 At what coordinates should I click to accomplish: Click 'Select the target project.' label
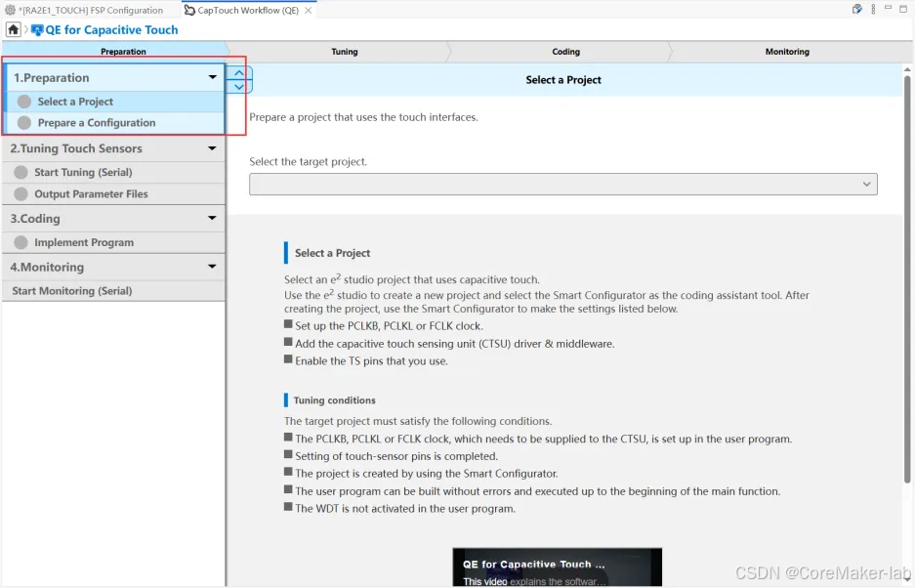309,162
